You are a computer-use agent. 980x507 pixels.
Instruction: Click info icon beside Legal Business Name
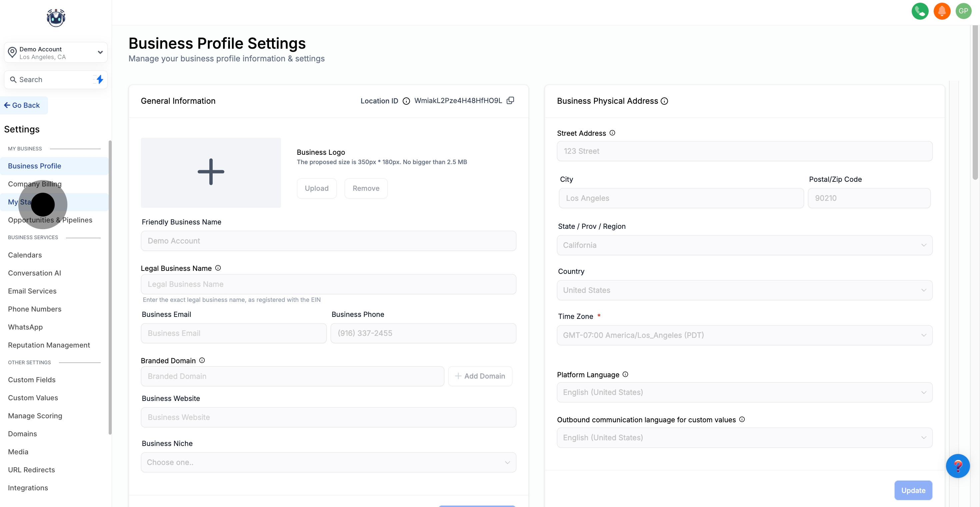click(x=218, y=268)
